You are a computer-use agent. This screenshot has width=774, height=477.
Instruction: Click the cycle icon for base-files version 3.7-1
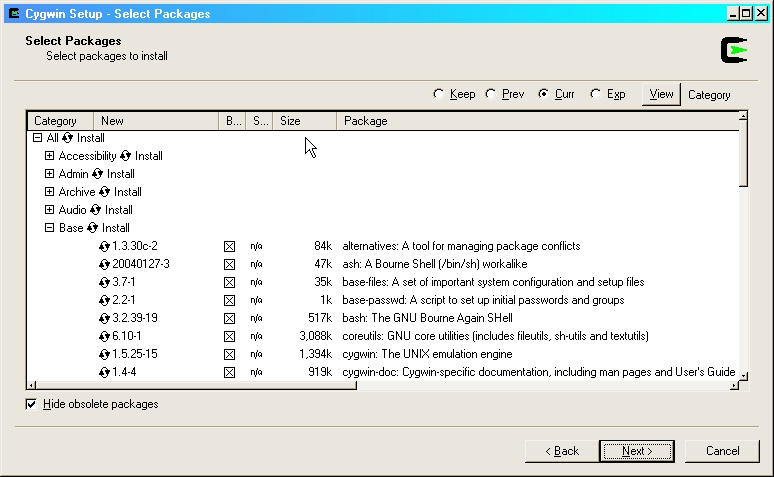tap(104, 282)
